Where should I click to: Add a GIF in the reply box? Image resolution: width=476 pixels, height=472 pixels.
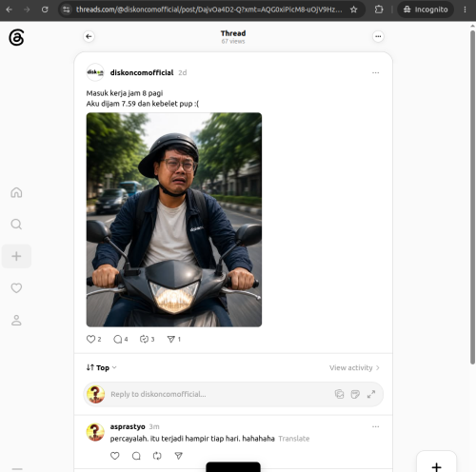[355, 394]
